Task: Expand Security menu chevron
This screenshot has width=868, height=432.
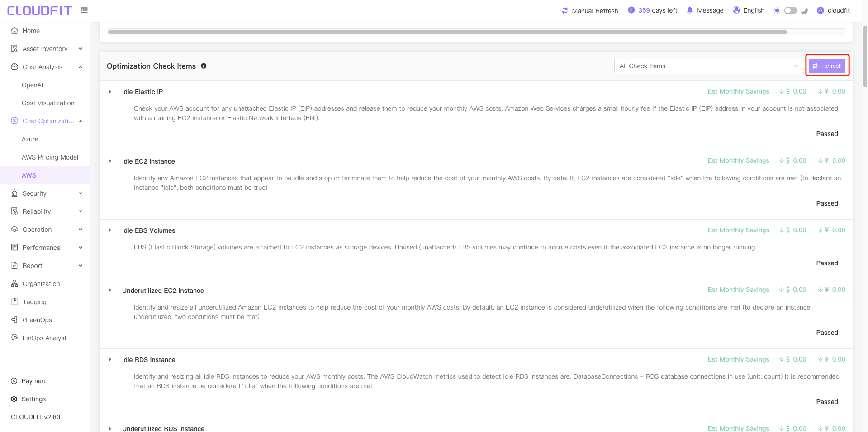Action: (x=81, y=193)
